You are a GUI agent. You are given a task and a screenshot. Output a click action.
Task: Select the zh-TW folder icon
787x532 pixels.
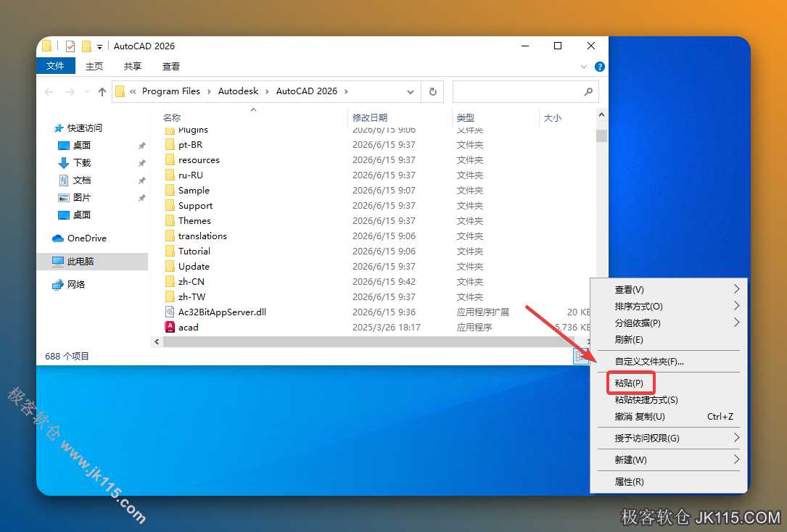tap(170, 297)
